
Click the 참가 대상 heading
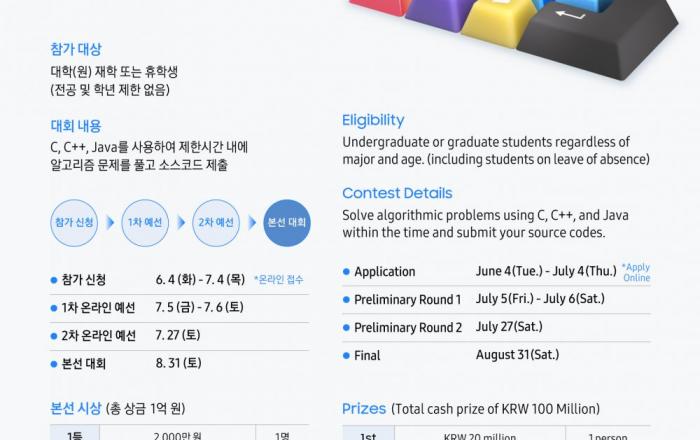[x=76, y=49]
